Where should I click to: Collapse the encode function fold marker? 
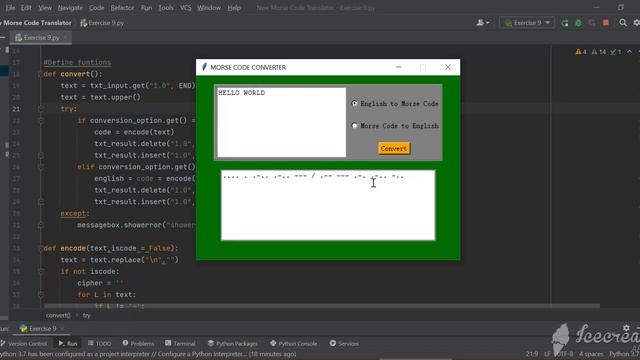point(41,248)
